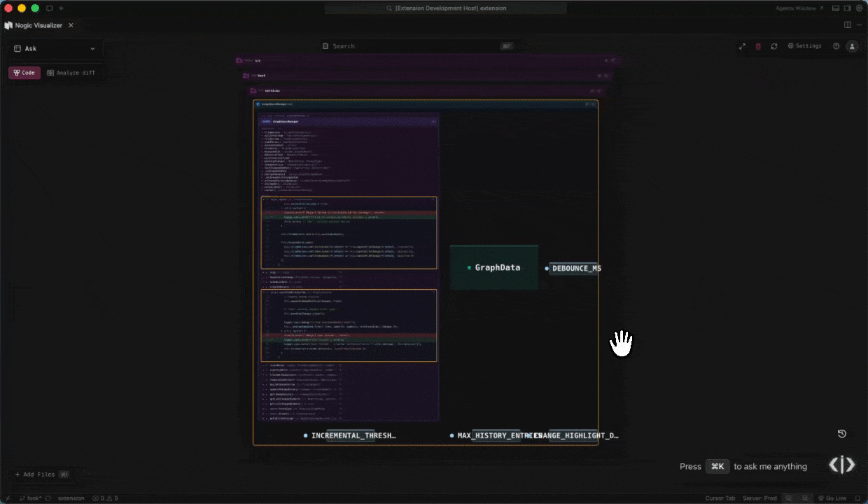Toggle the side bar layout icon
The height and width of the screenshot is (504, 868).
click(x=847, y=8)
